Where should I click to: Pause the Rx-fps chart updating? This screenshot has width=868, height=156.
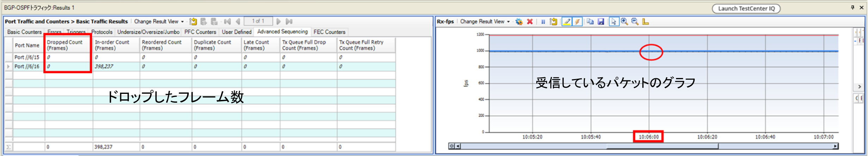tap(543, 22)
